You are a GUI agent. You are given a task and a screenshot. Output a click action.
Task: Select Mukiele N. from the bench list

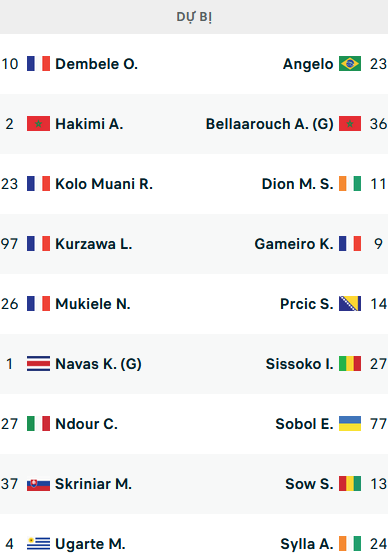click(x=93, y=304)
